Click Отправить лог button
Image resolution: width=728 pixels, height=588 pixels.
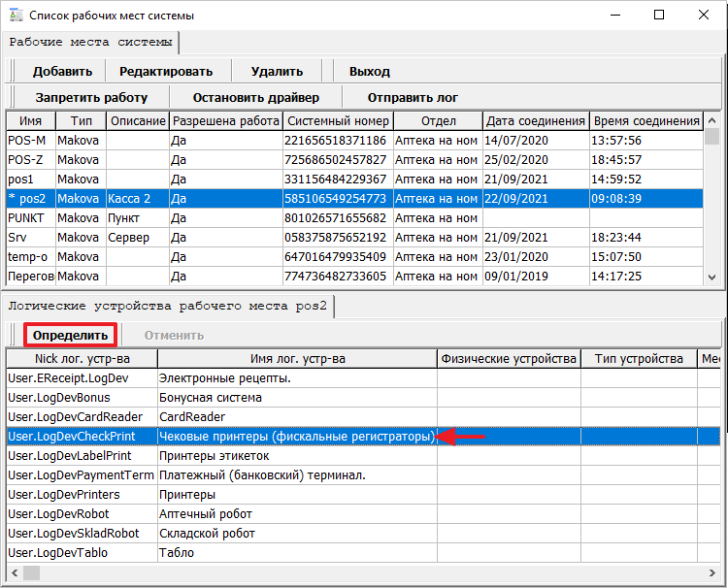[x=413, y=97]
